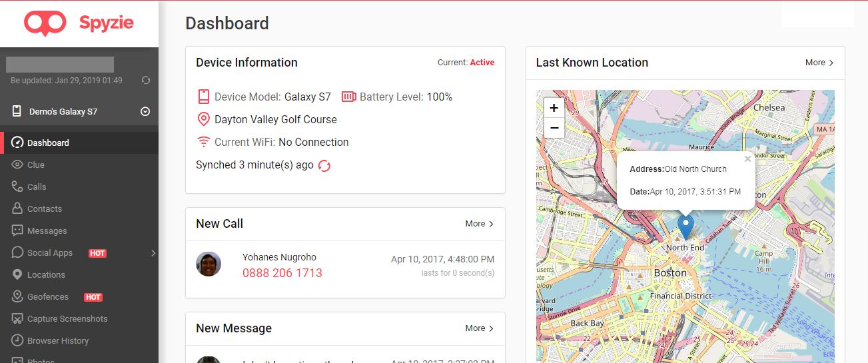Click Yohanes Nugroho's avatar thumbnail

(x=209, y=264)
